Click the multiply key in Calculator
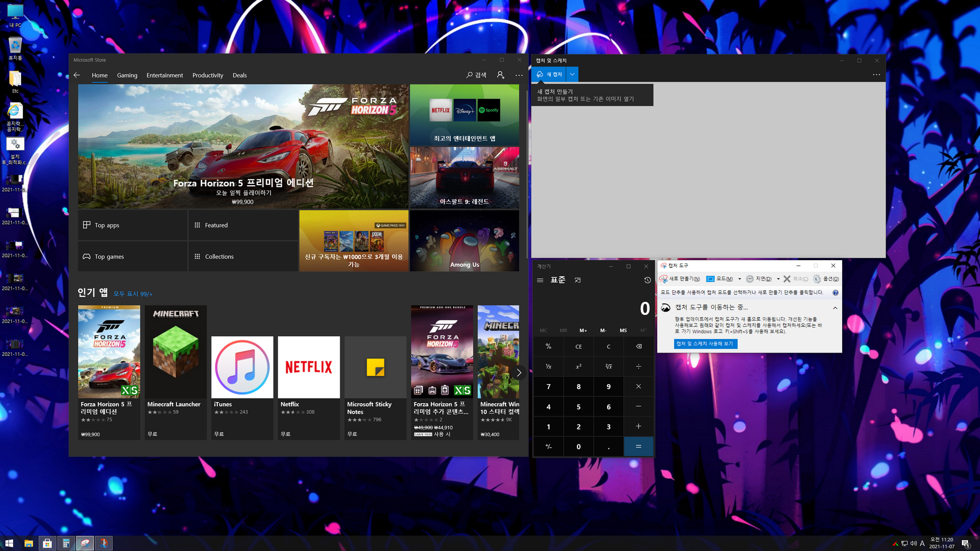This screenshot has width=980, height=551. 638,386
